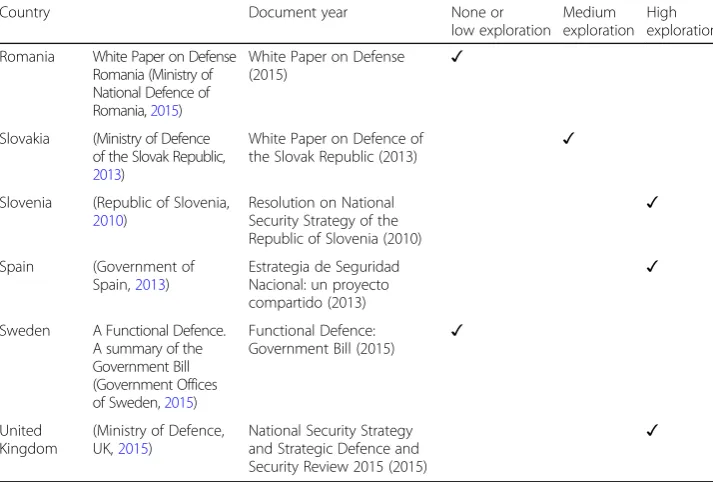Click Resolution on National Security Strategy cell
The image size is (713, 482).
(335, 221)
